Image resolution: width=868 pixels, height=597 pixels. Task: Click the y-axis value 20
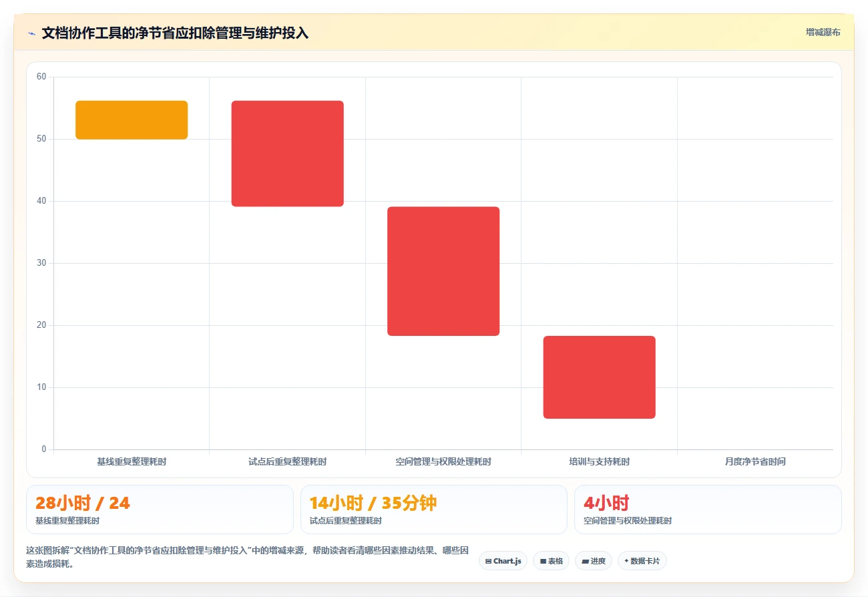point(41,325)
